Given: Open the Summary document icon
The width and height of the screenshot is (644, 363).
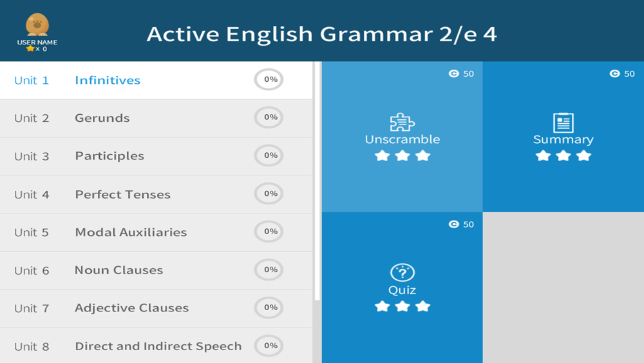Looking at the screenshot, I should (563, 123).
